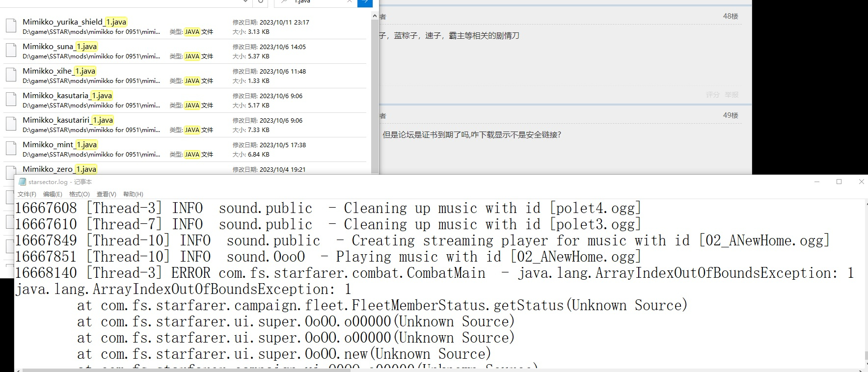
Task: Click the 举报 link on post 48
Action: 732,95
